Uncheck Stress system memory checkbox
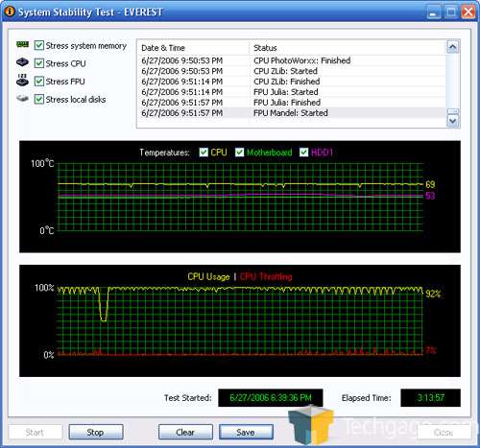The height and width of the screenshot is (448, 480). click(x=39, y=45)
